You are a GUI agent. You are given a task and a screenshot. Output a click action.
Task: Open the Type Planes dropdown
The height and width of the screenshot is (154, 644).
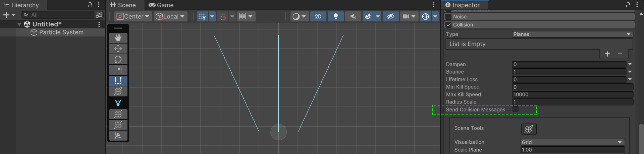coord(572,34)
